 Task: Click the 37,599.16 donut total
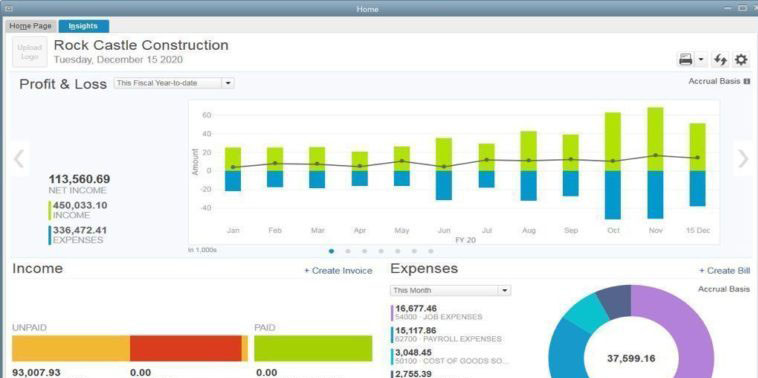(631, 359)
